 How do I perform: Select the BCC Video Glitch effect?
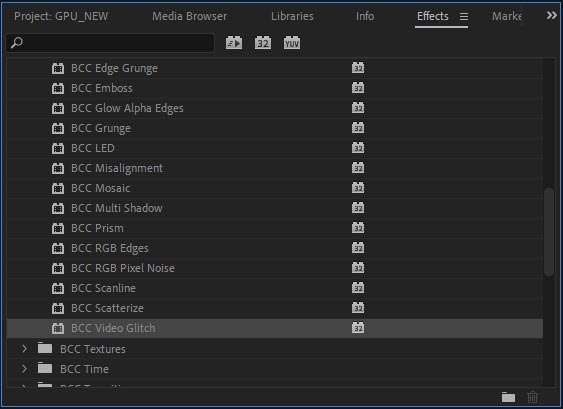pos(113,328)
